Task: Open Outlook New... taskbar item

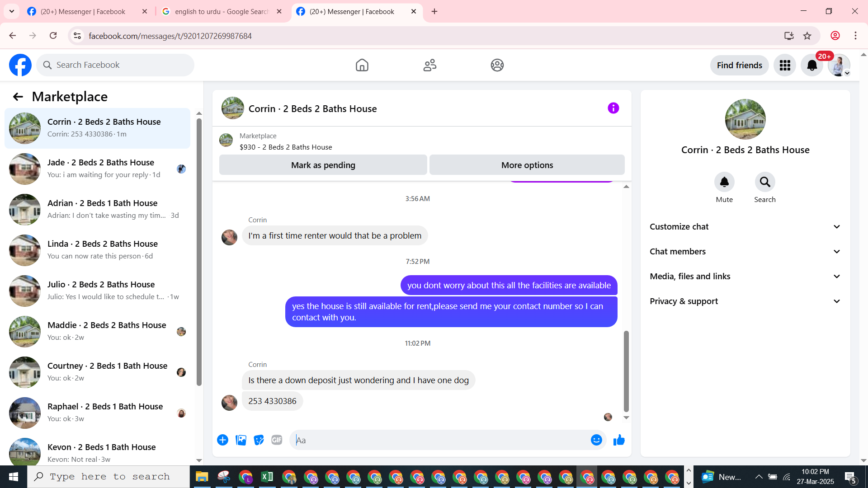Action: (722, 477)
